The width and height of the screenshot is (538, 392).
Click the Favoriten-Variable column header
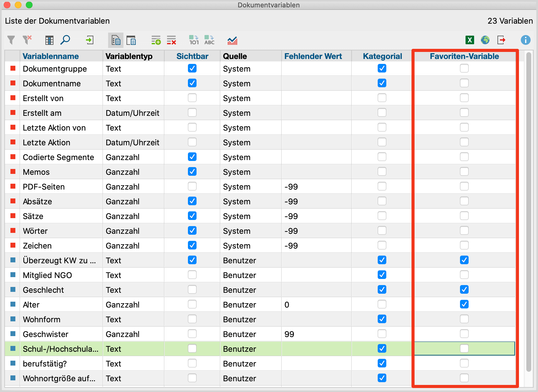464,56
